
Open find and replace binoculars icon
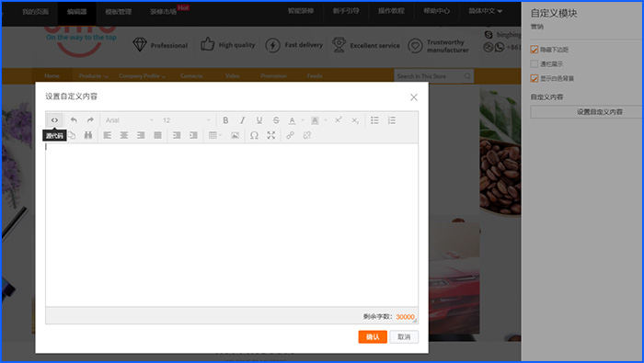coord(88,135)
